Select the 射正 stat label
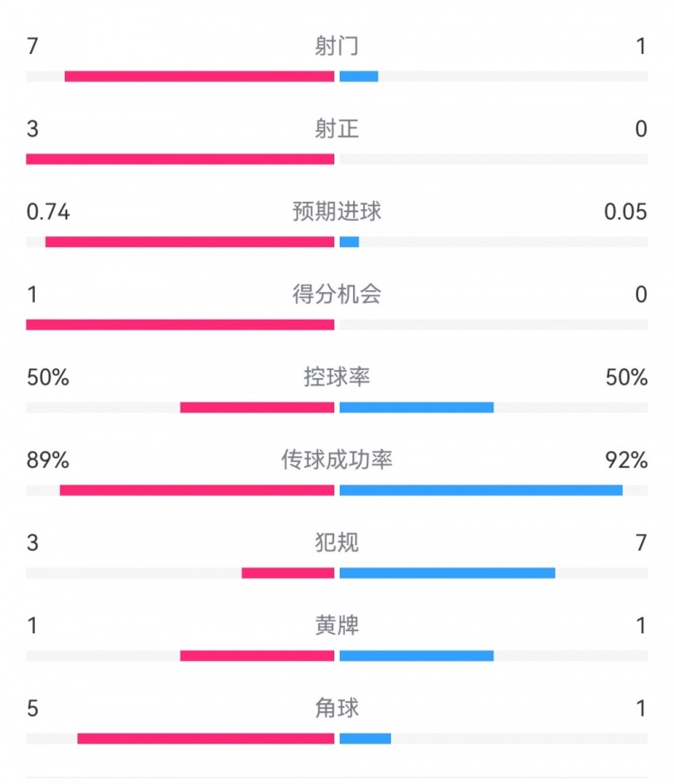The image size is (674, 784). click(x=337, y=129)
